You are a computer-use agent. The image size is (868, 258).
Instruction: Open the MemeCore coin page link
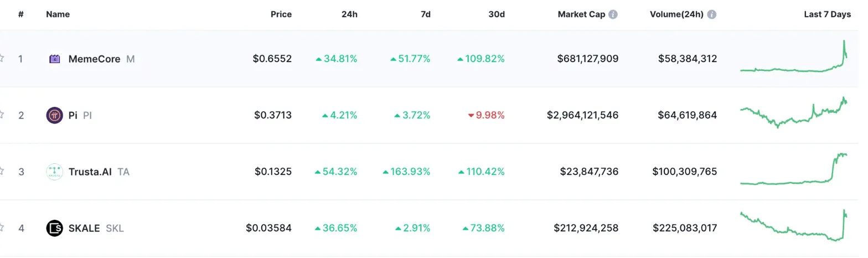coord(94,59)
